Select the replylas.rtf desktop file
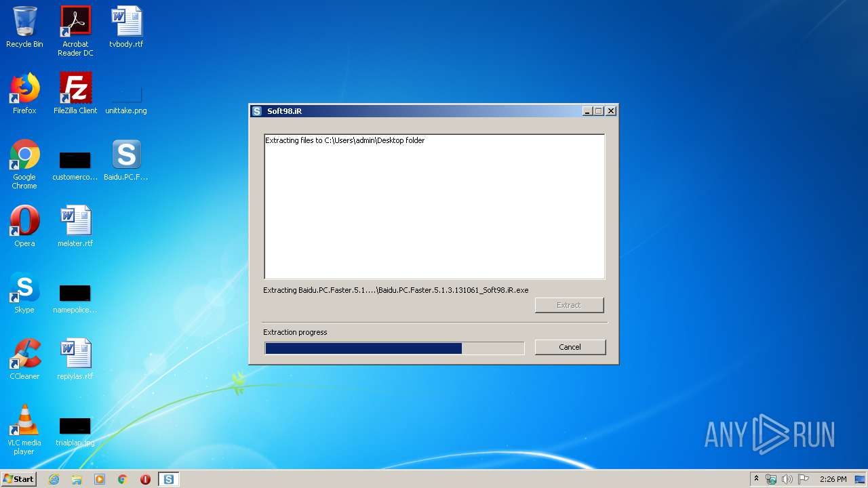This screenshot has height=488, width=868. pyautogui.click(x=75, y=359)
